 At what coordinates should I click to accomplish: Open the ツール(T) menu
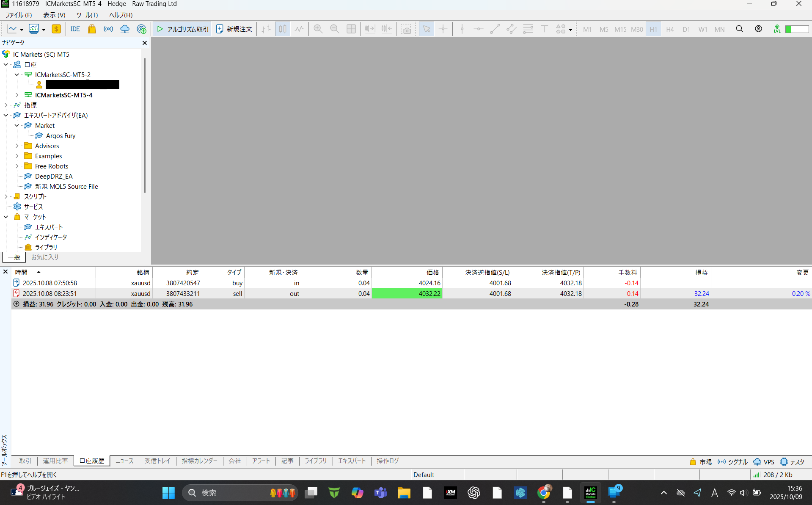point(87,15)
